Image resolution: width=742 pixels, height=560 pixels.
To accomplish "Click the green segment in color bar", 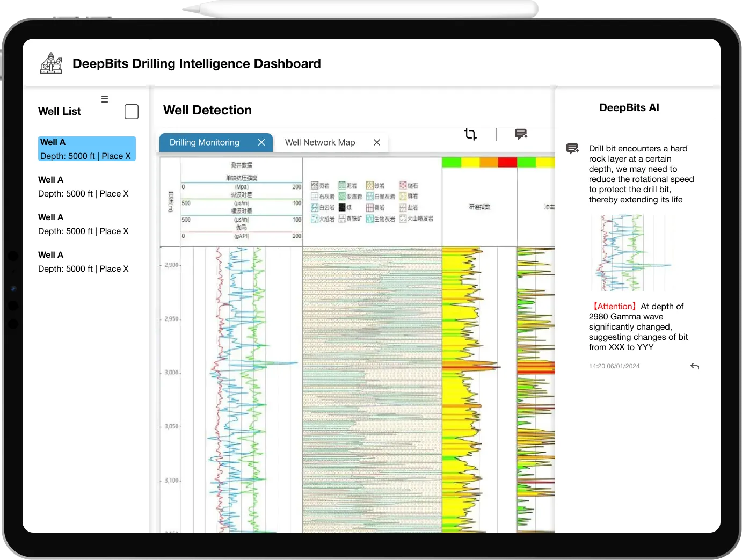I will click(x=452, y=162).
